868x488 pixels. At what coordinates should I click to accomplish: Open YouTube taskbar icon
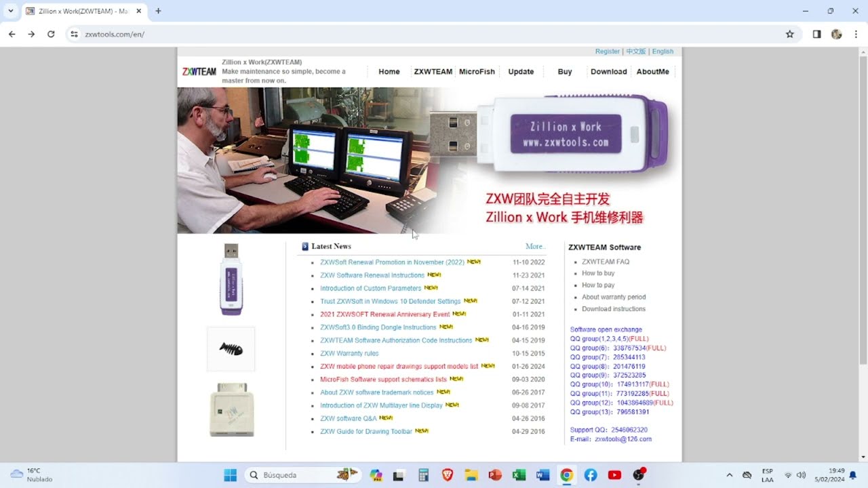click(x=614, y=475)
